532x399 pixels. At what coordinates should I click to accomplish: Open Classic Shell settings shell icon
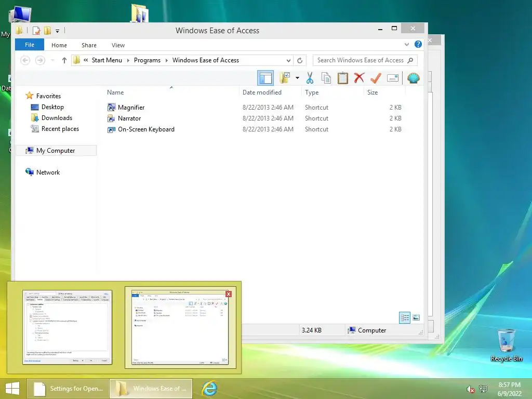click(413, 78)
